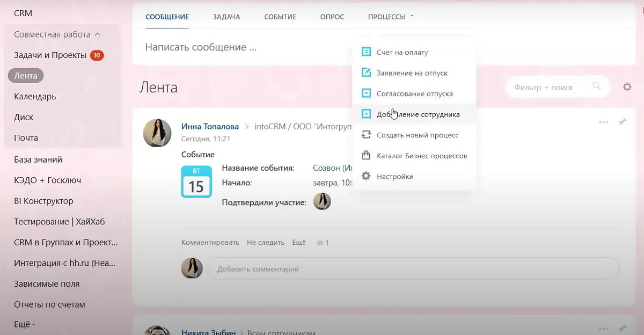Image resolution: width=644 pixels, height=335 pixels.
Task: Open Интеграция с hh.ru in the sidebar
Action: click(x=64, y=263)
